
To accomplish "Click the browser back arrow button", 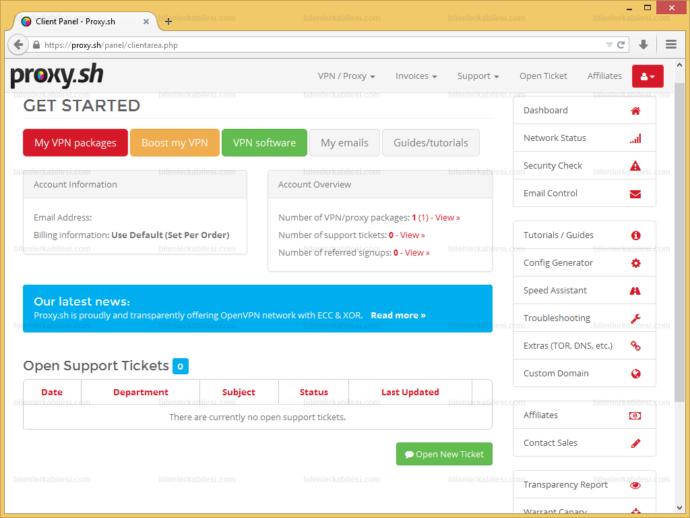I will coord(19,45).
